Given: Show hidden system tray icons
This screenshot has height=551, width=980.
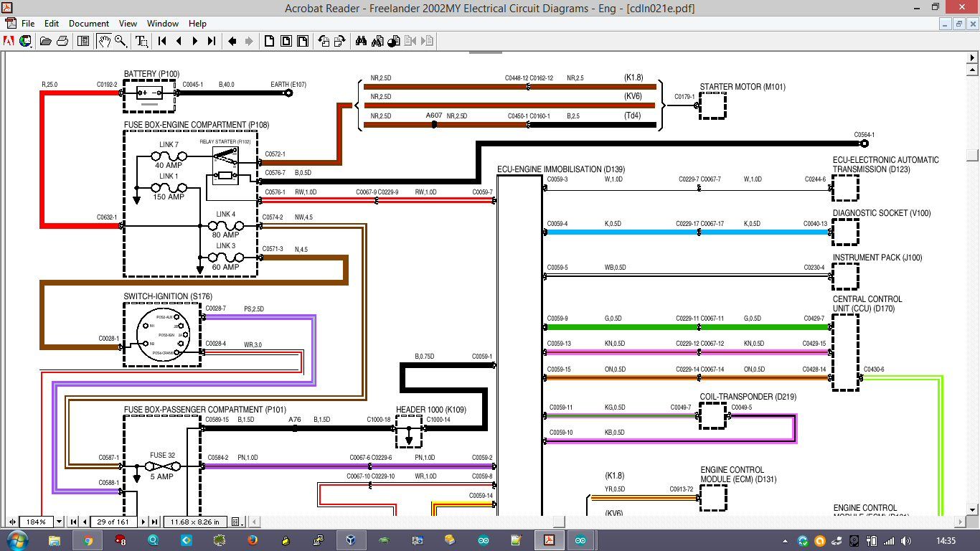Looking at the screenshot, I should click(x=786, y=540).
